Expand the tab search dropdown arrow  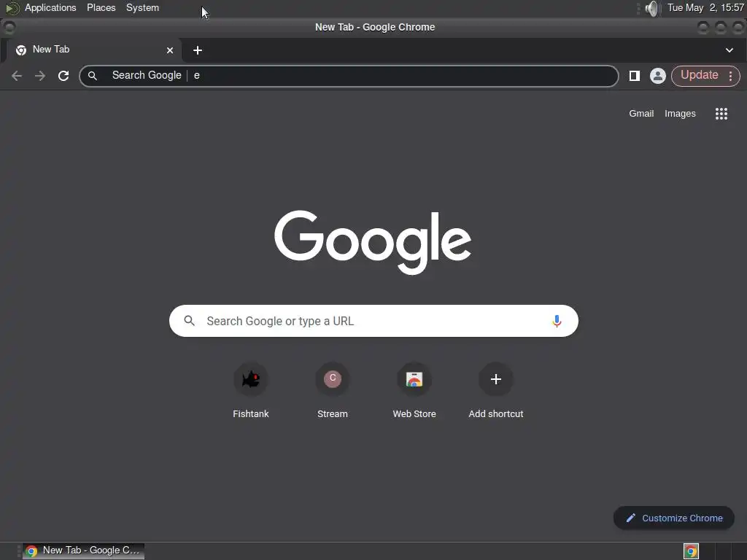[729, 50]
